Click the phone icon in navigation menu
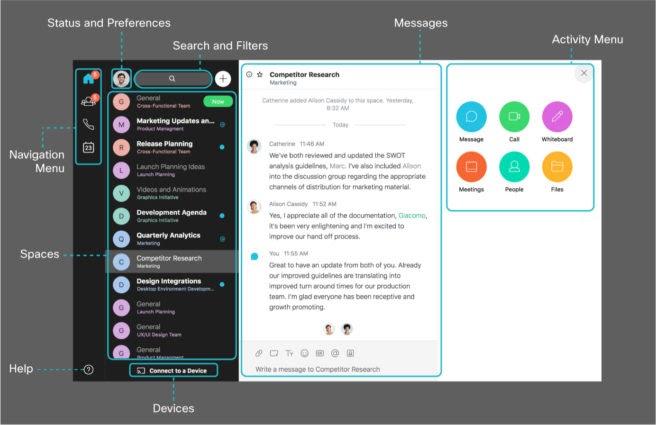This screenshot has height=425, width=656. point(88,124)
